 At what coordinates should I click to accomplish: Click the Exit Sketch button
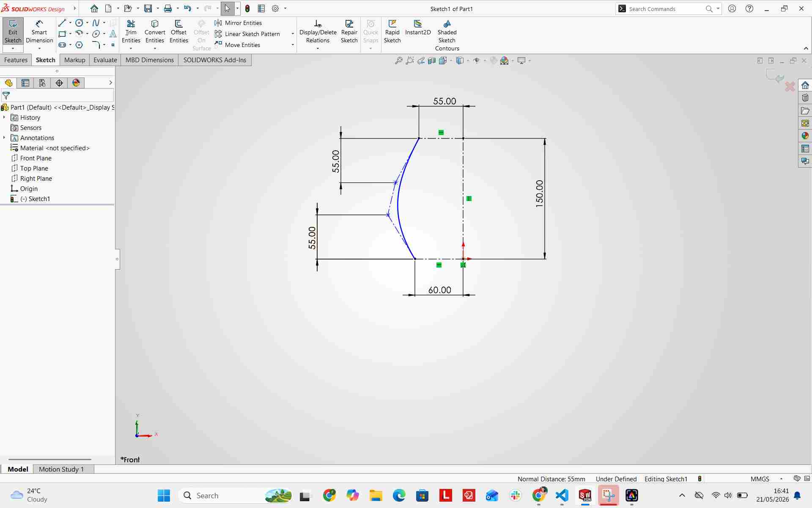(x=13, y=31)
